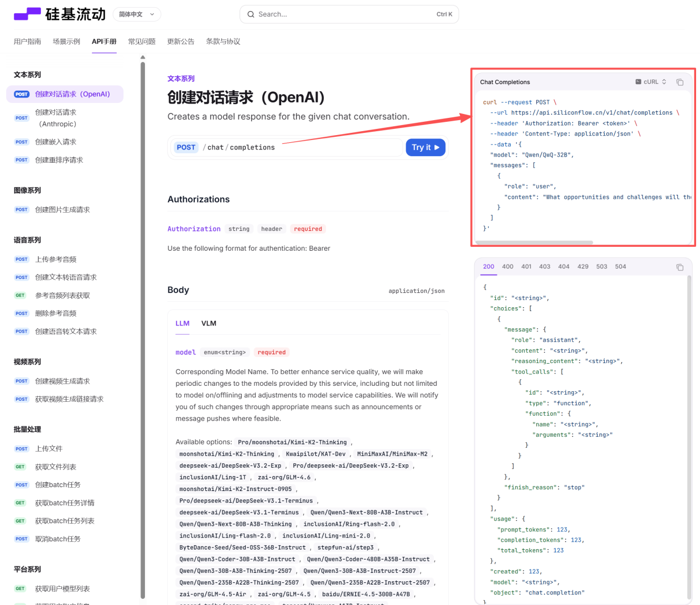Viewport: 700px width, 605px height.
Task: Switch to the VLM body tab
Action: click(x=209, y=323)
